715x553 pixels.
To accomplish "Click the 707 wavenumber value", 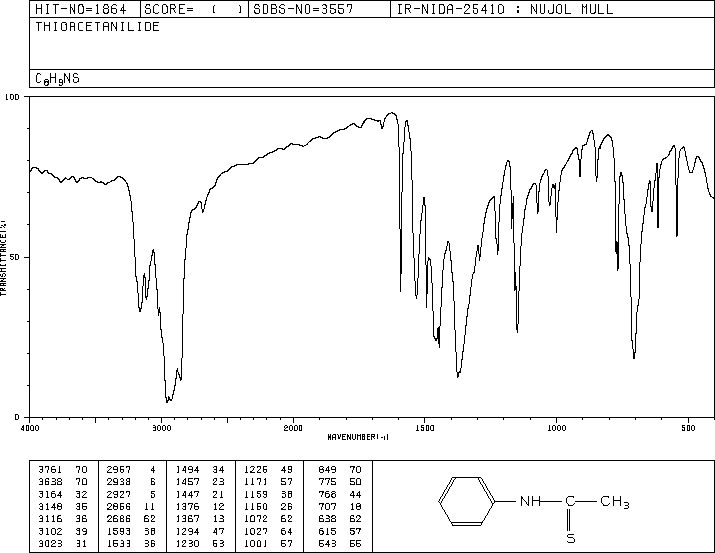I will (x=327, y=506).
